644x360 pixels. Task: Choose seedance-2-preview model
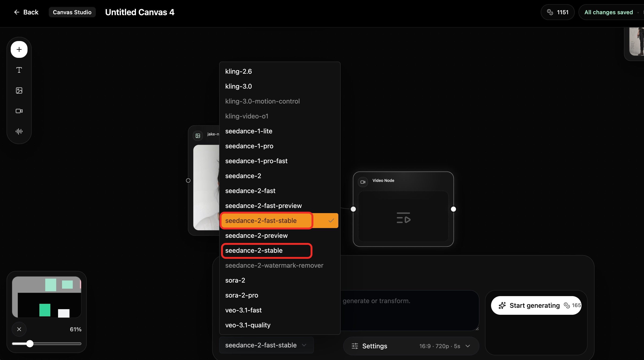[x=280, y=235]
